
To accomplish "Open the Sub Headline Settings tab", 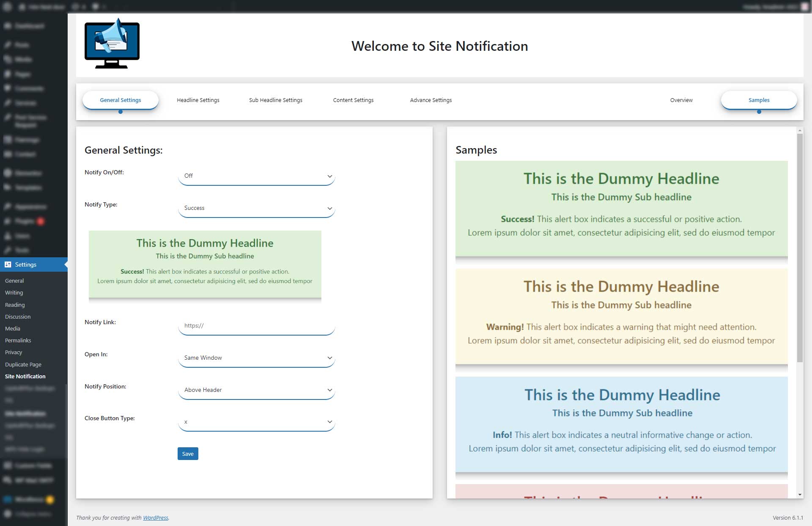I will pos(275,100).
